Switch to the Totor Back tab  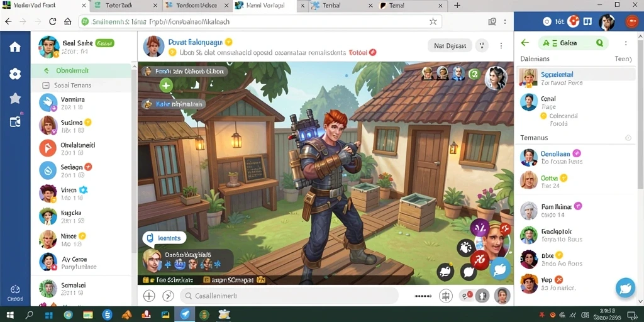(126, 6)
